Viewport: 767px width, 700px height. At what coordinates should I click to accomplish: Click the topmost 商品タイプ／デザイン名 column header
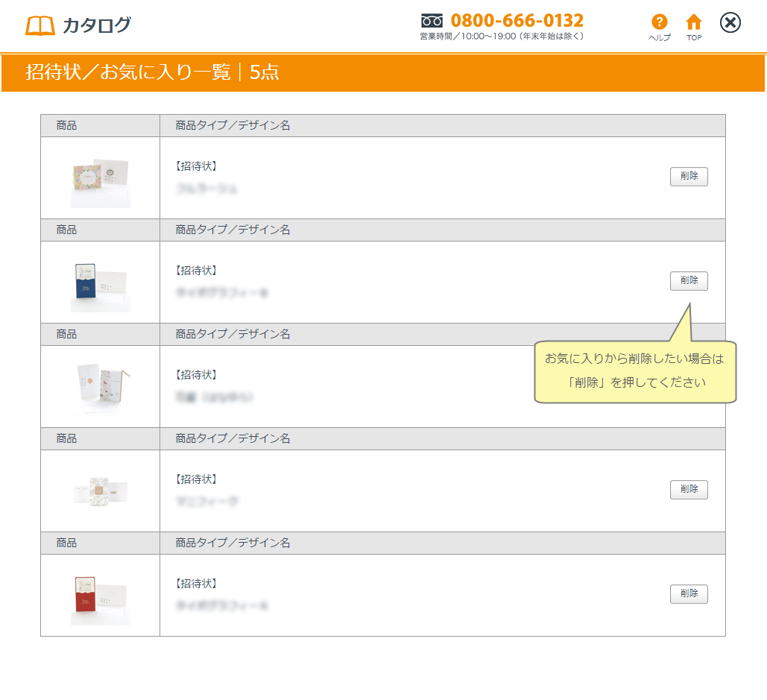tap(233, 125)
